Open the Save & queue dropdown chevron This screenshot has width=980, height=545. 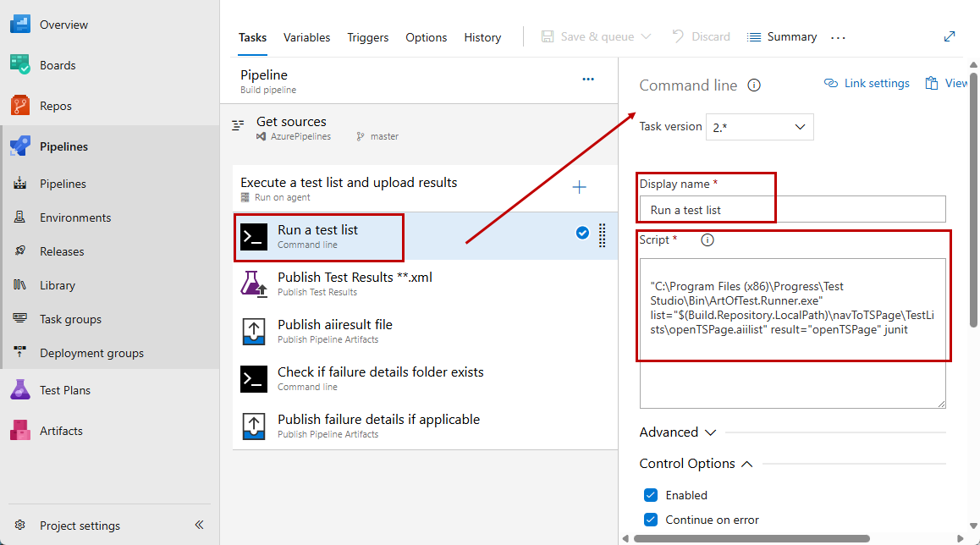[x=647, y=37]
